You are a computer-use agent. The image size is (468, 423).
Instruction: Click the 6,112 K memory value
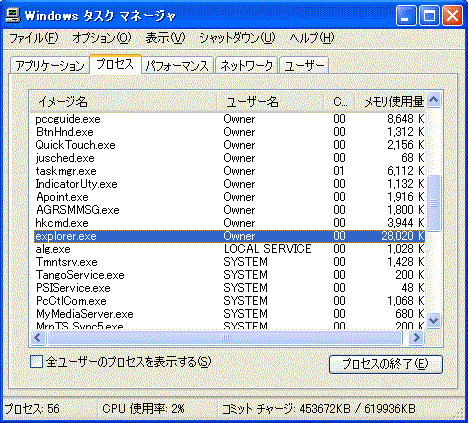(406, 171)
